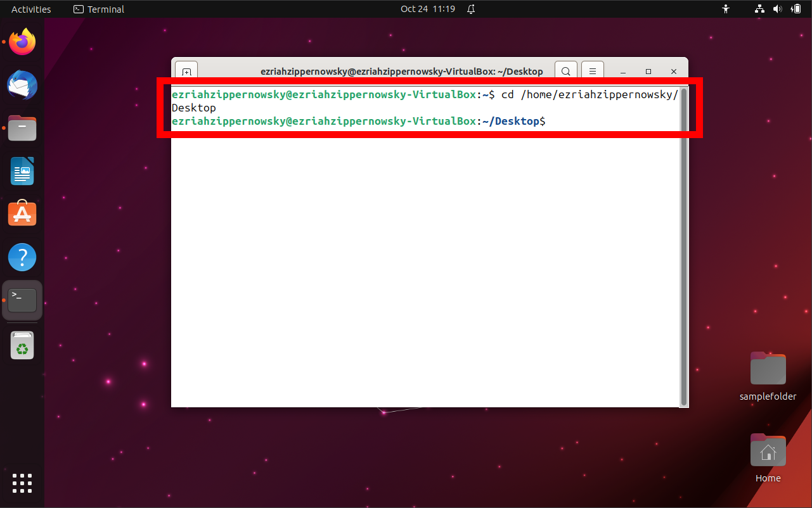Open the terminal search bar
The width and height of the screenshot is (812, 508).
pyautogui.click(x=565, y=71)
